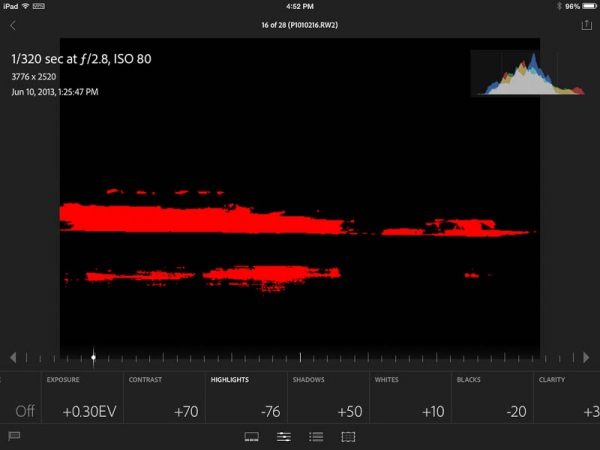600x450 pixels.
Task: Toggle the Off setting in adjustment strip
Action: tap(22, 411)
